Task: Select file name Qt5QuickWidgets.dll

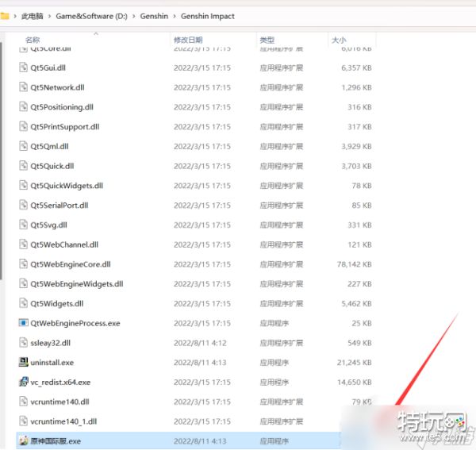Action: (x=67, y=186)
